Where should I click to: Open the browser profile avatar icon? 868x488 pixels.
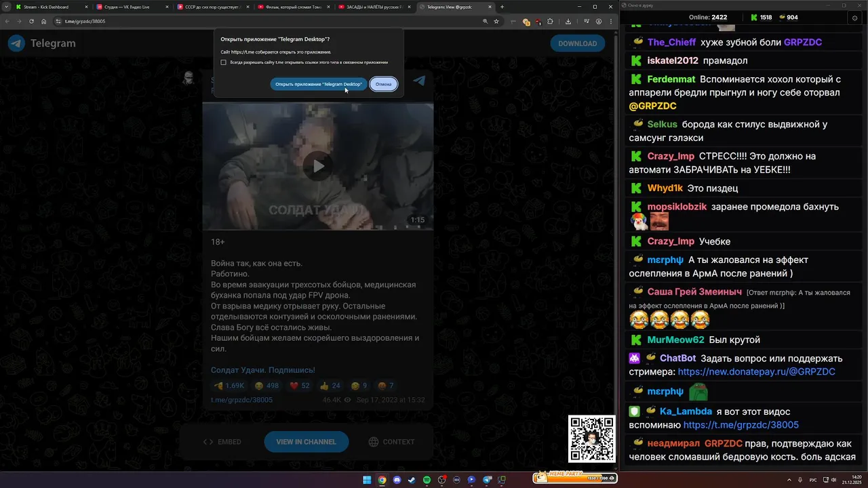(x=599, y=21)
